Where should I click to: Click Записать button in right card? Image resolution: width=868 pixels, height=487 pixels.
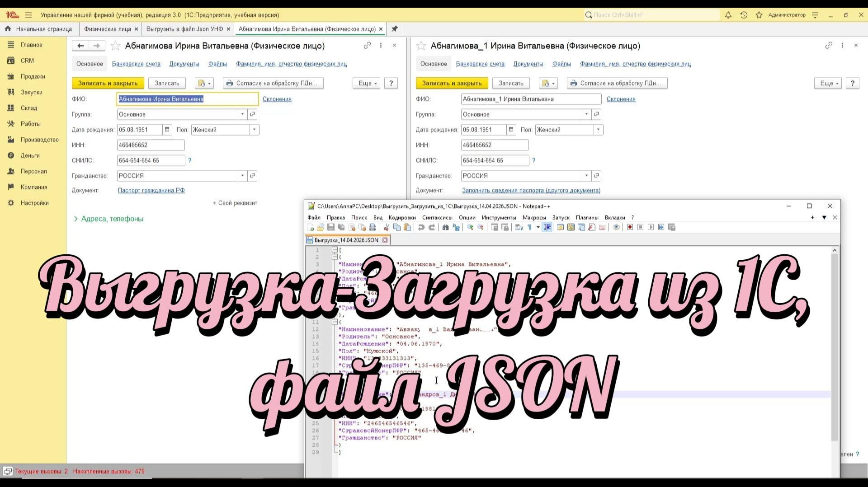coord(511,83)
